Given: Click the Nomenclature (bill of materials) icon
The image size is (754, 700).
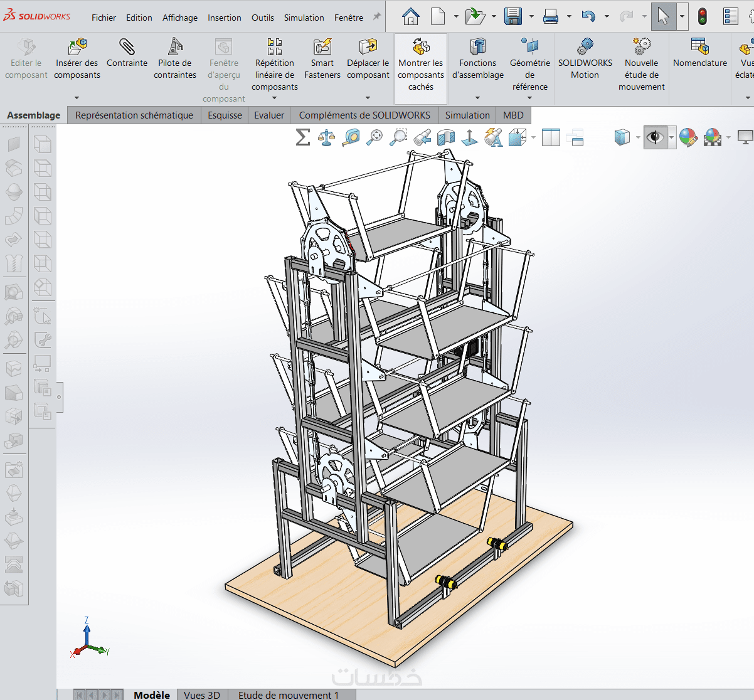Looking at the screenshot, I should (x=699, y=47).
